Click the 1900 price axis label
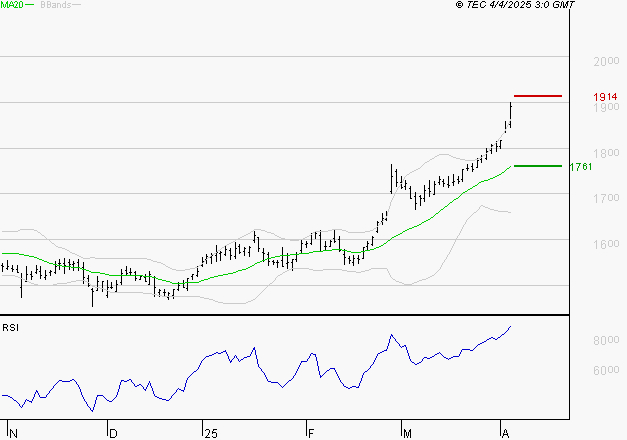The height and width of the screenshot is (440, 627). 606,107
